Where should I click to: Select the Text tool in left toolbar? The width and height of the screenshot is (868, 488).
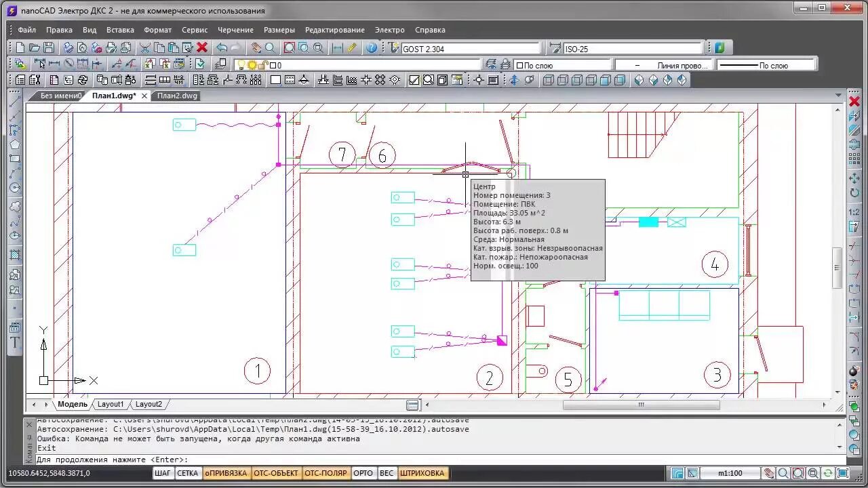click(15, 342)
